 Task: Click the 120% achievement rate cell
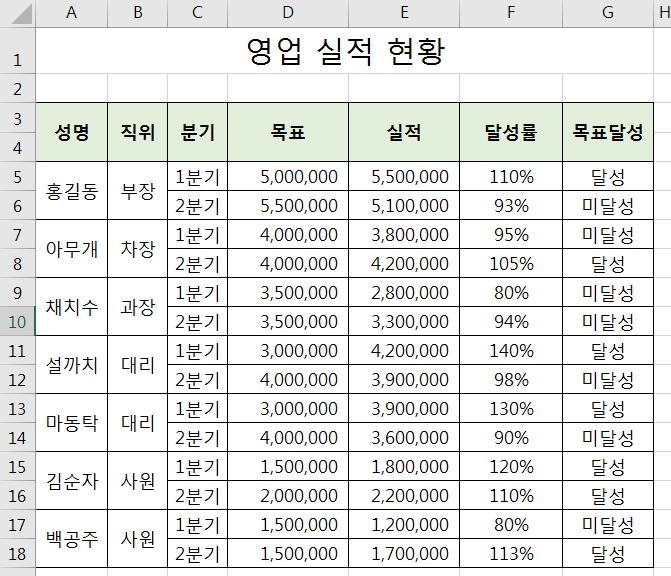pyautogui.click(x=511, y=466)
